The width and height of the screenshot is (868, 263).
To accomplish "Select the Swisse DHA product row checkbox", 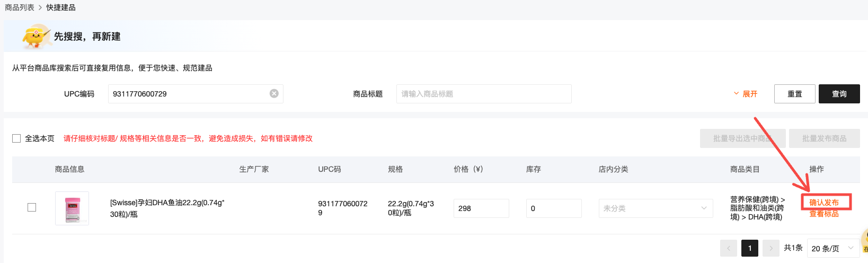I will pos(32,207).
